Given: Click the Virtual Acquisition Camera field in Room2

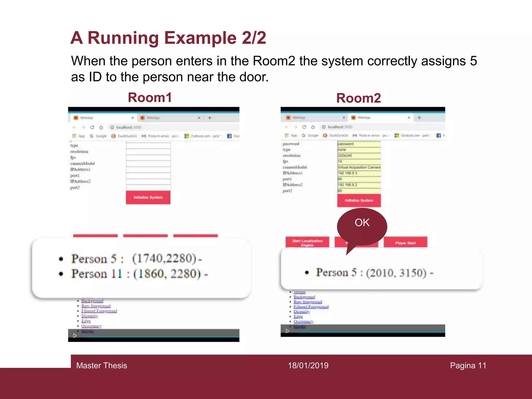Looking at the screenshot, I should 359,167.
